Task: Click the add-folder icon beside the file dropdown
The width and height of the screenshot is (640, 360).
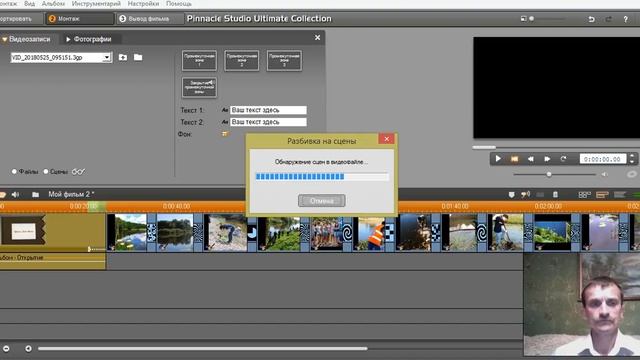Action: click(x=123, y=57)
